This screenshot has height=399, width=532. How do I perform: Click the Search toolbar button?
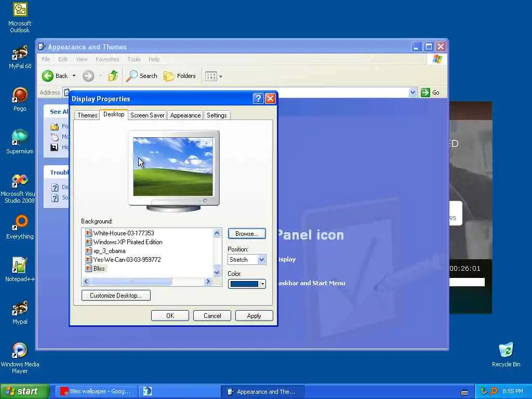141,76
